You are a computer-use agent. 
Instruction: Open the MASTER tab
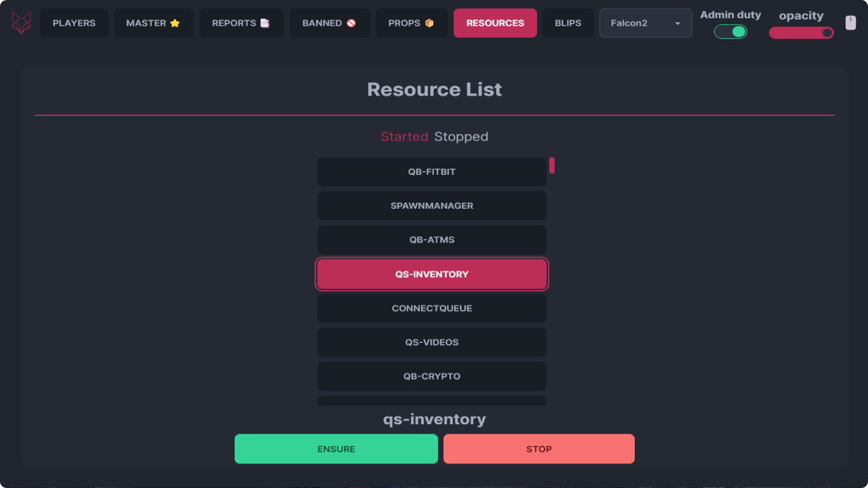click(153, 23)
